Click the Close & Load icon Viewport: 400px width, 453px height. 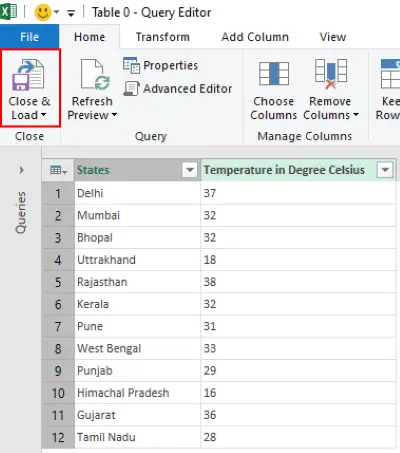(28, 75)
